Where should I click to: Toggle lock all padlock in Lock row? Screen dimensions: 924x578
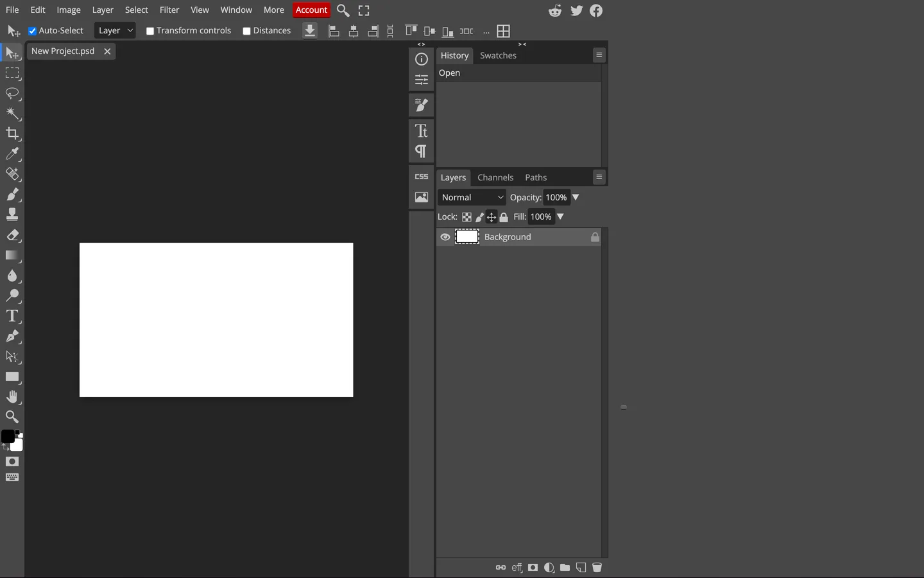(x=504, y=217)
